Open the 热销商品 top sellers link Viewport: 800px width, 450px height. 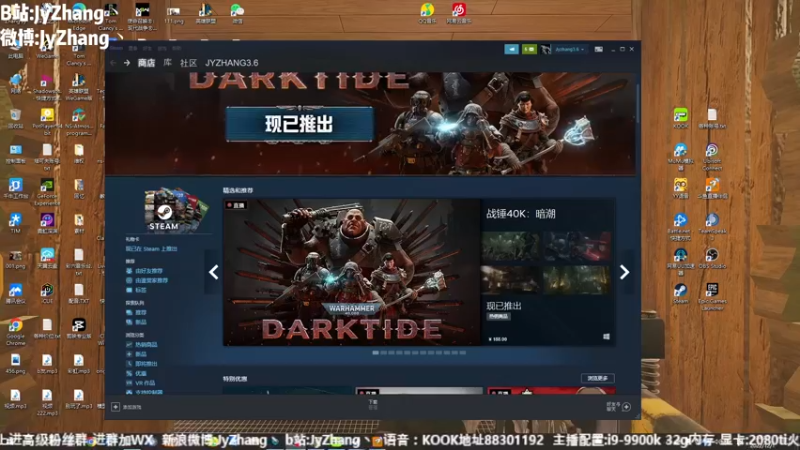(x=146, y=345)
